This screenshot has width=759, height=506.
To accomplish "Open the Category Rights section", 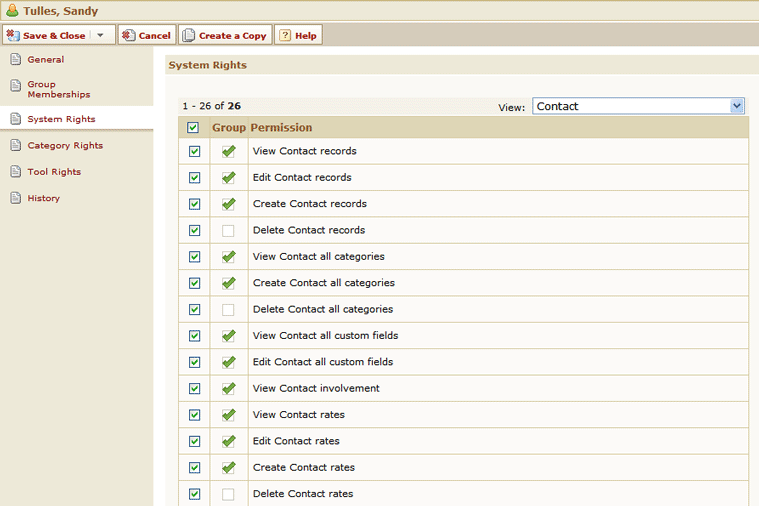I will click(65, 145).
